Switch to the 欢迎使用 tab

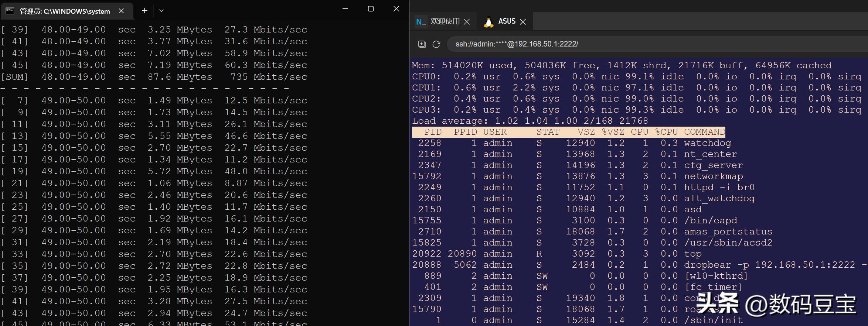click(445, 21)
